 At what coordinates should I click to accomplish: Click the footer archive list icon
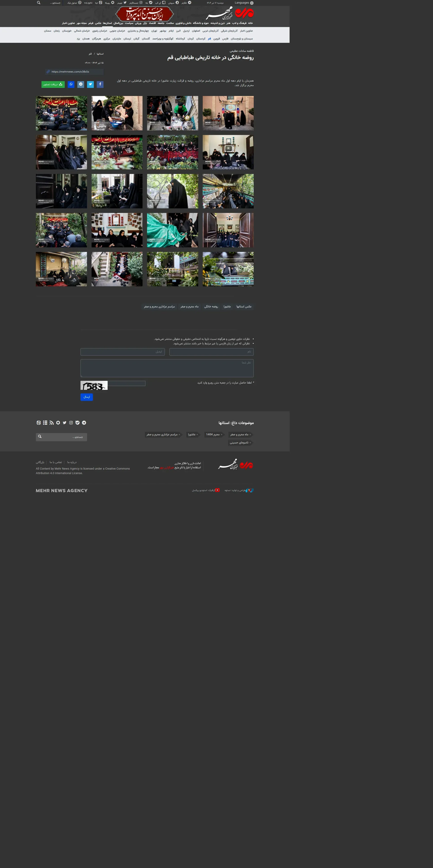(x=45, y=423)
